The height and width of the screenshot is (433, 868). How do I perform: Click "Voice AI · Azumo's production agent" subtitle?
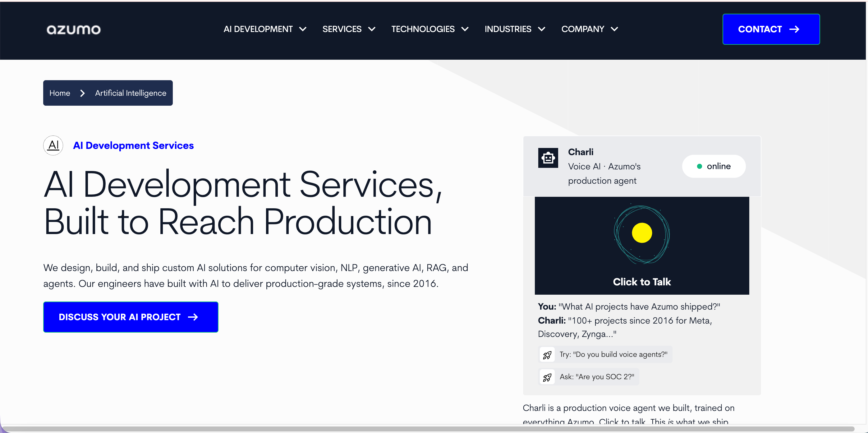coord(604,173)
